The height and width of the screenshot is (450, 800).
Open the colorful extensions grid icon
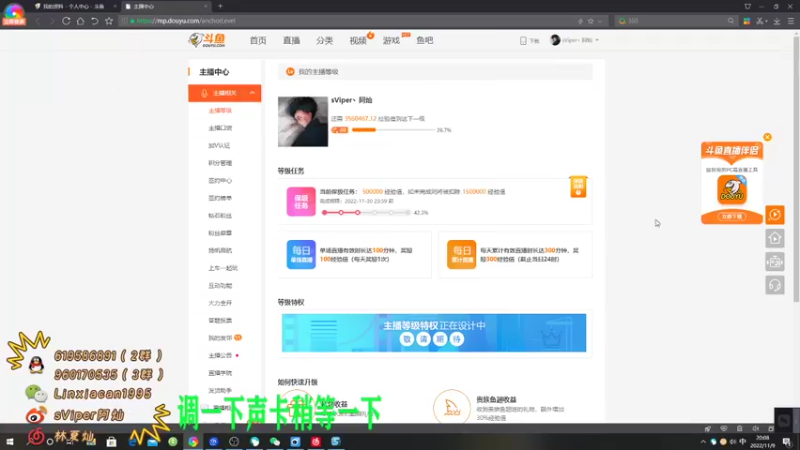[x=746, y=21]
